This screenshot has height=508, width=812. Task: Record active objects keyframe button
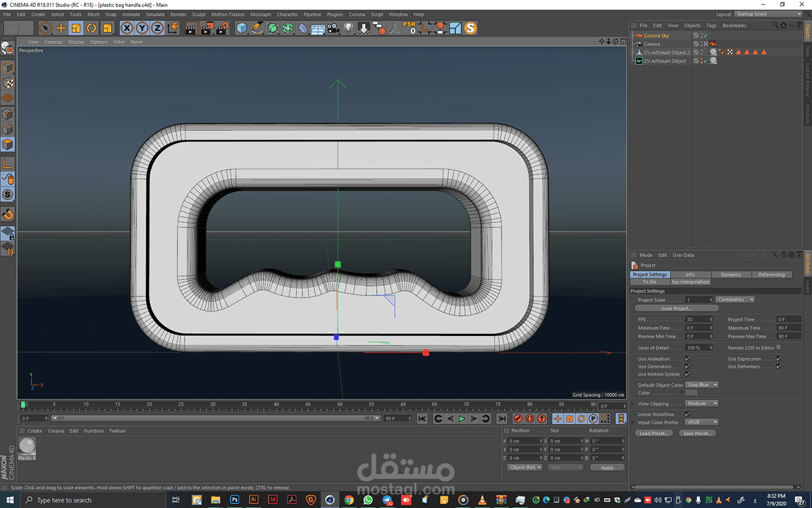518,419
